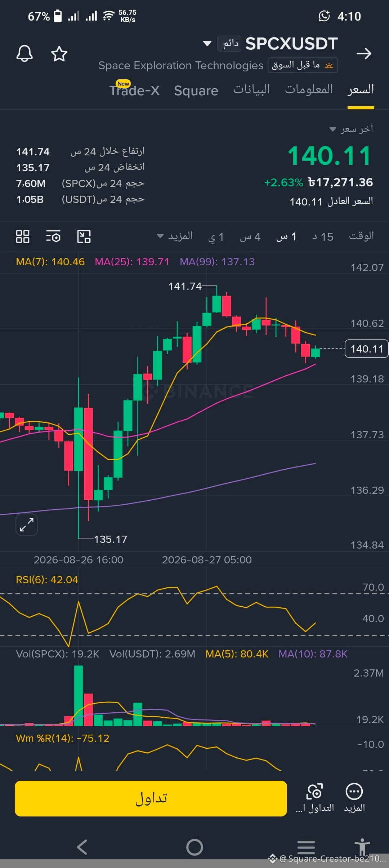Image resolution: width=389 pixels, height=868 pixels.
Task: Tap the MA(25): 139.71 indicator label
Action: click(132, 262)
